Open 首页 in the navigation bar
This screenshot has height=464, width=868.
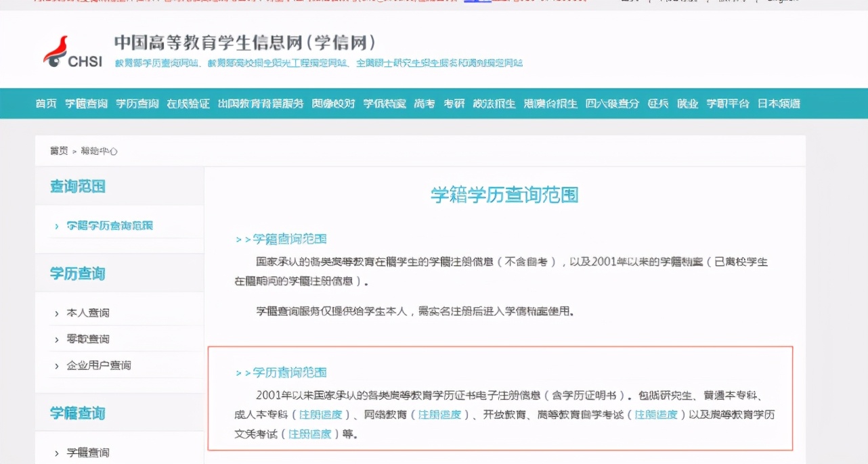coord(45,104)
